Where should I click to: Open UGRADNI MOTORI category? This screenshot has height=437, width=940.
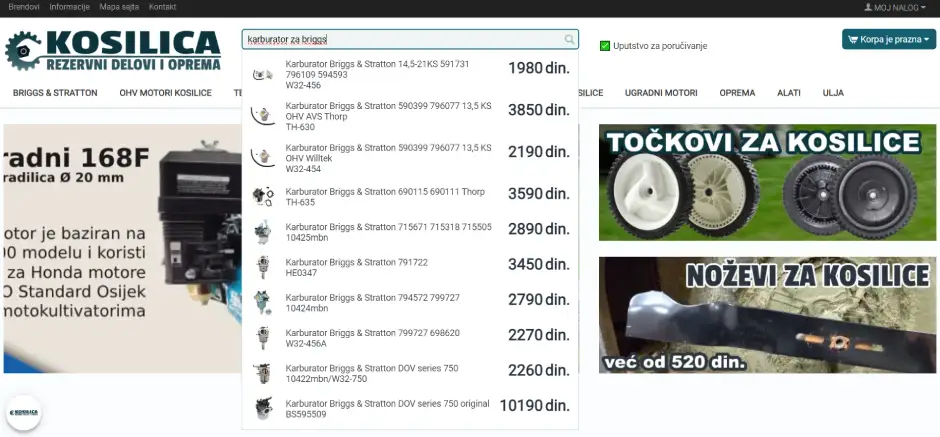coord(661,93)
